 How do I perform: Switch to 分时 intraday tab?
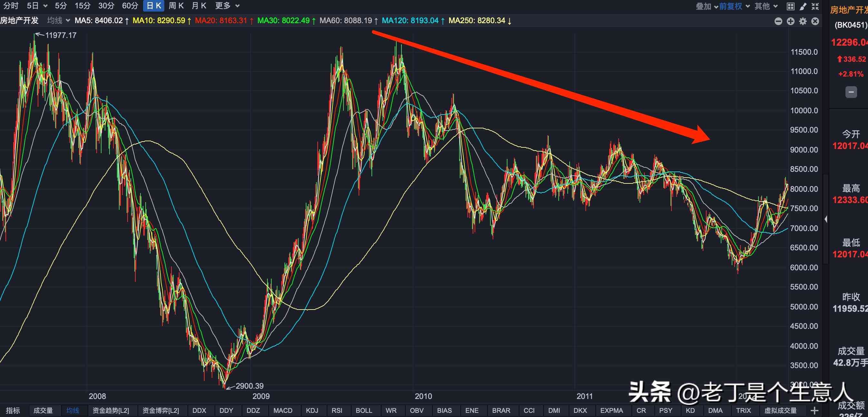11,6
